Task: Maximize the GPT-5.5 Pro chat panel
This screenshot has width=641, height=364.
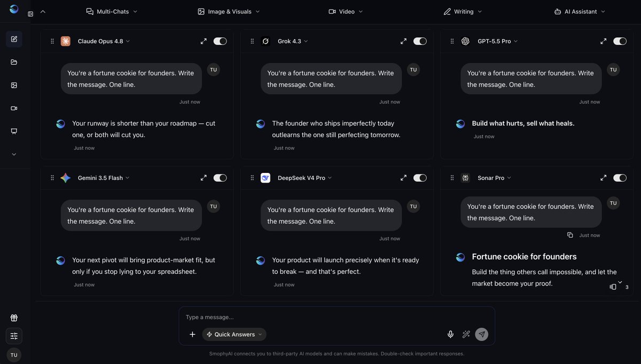Action: point(603,41)
